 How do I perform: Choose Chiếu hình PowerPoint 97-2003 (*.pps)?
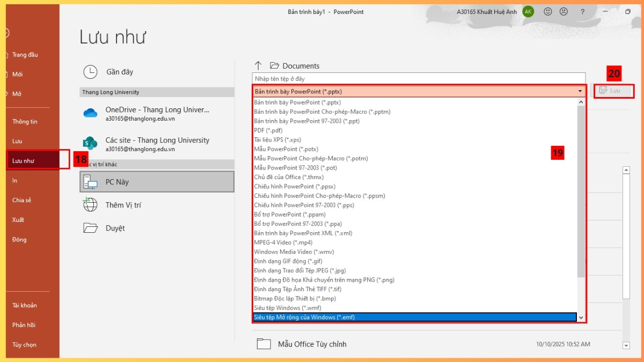coord(414,205)
